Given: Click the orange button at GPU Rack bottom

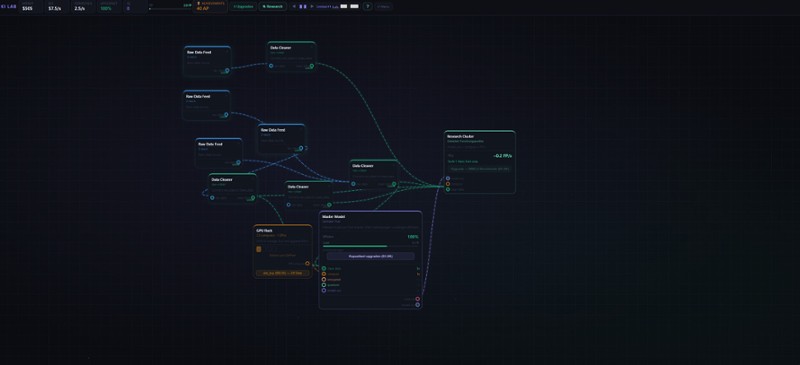Looking at the screenshot, I should [283, 273].
